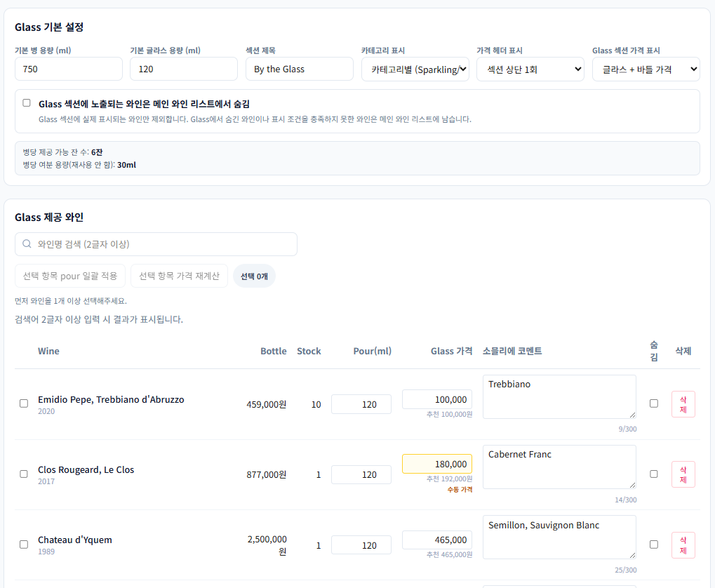This screenshot has width=715, height=588.
Task: Click vintage 2017 under Clos Rougeard
Action: (46, 482)
